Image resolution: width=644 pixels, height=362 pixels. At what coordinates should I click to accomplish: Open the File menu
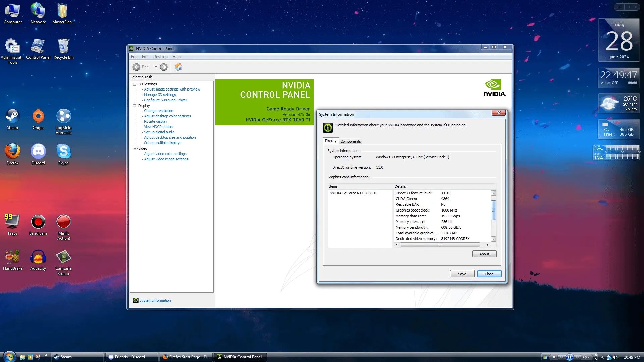(x=134, y=57)
